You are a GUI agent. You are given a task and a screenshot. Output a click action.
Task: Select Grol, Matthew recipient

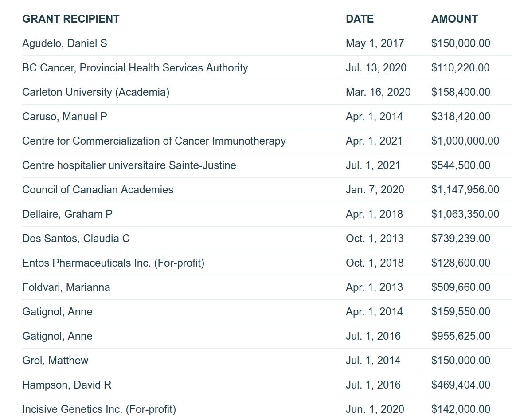[55, 361]
